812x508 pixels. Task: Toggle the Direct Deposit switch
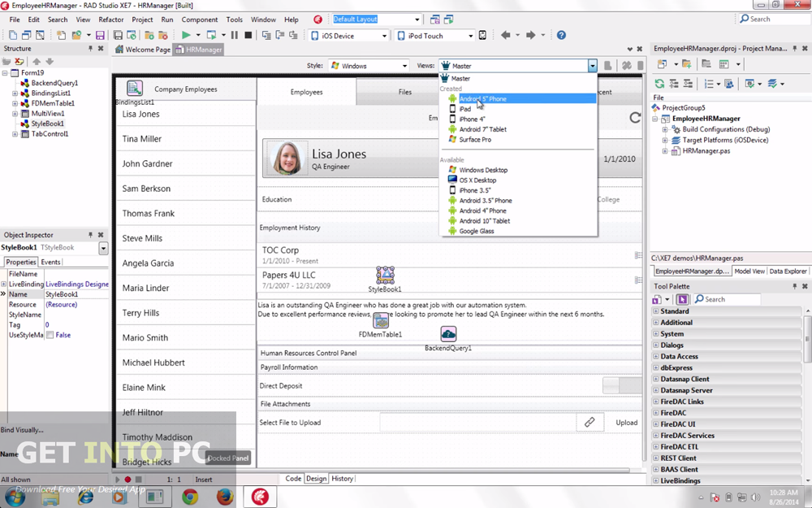coord(622,385)
